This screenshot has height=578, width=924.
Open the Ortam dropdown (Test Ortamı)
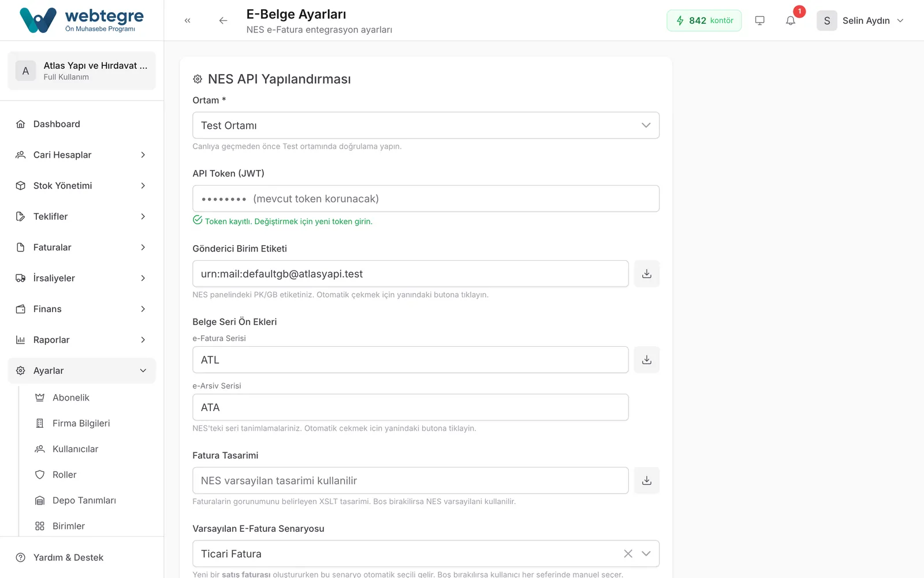click(x=426, y=125)
